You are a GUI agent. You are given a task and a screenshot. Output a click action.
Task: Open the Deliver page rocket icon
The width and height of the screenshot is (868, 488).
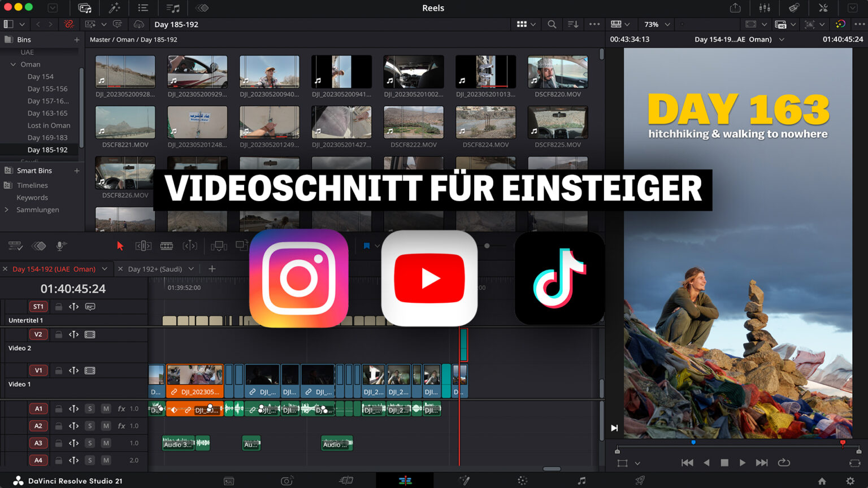tap(640, 481)
